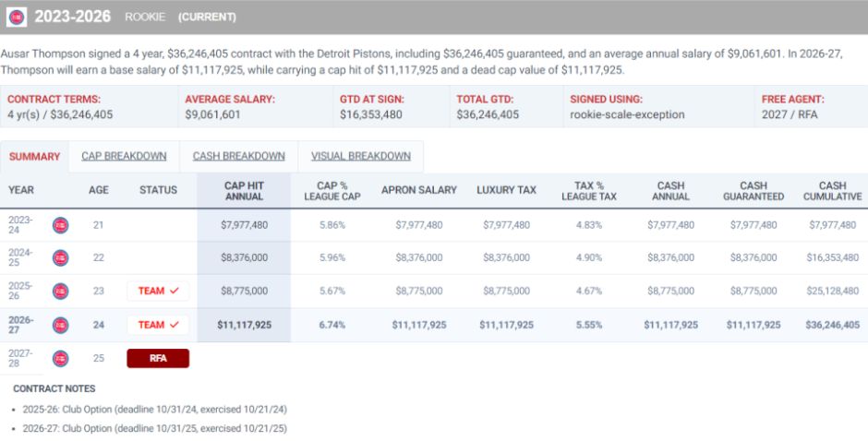Click the Apron Salary column header
Image resolution: width=868 pixels, height=441 pixels.
point(419,190)
